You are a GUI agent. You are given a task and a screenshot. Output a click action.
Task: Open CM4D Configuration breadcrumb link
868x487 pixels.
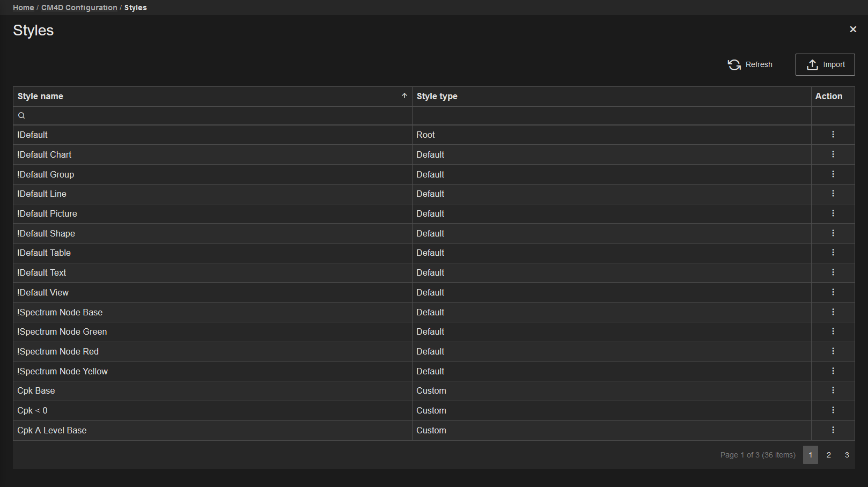click(79, 8)
